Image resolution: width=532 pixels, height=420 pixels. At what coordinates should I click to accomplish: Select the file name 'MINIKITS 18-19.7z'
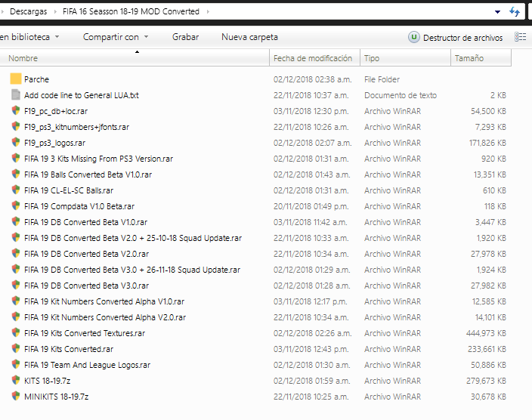(x=57, y=397)
